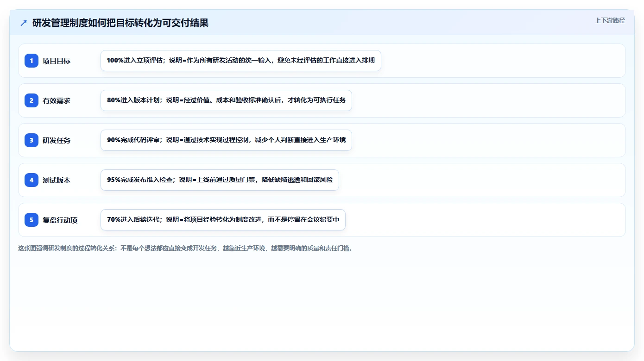
Task: Click the 研发任务 label
Action: 57,140
